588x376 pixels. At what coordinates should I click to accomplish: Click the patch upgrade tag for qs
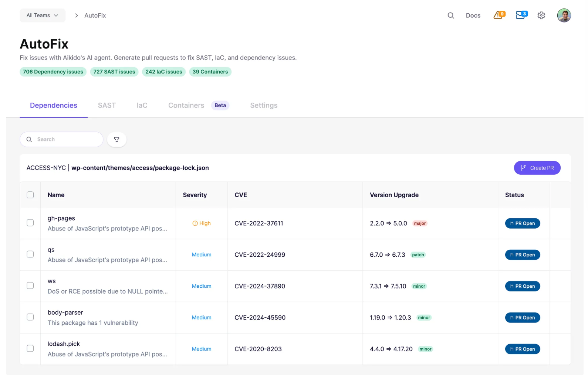tap(418, 255)
